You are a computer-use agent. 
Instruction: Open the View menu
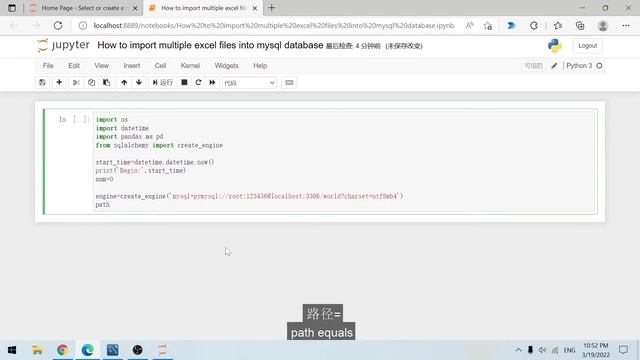[x=102, y=66]
